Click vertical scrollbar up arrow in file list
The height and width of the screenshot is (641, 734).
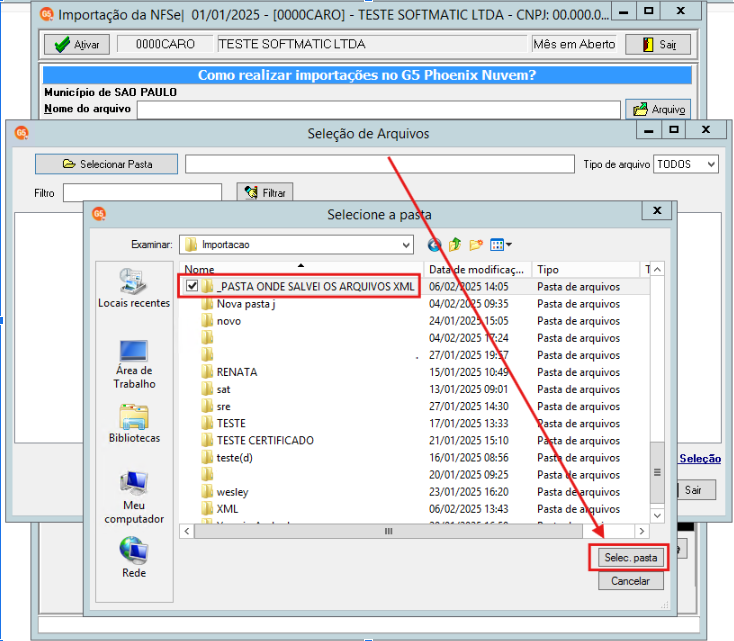(x=657, y=269)
